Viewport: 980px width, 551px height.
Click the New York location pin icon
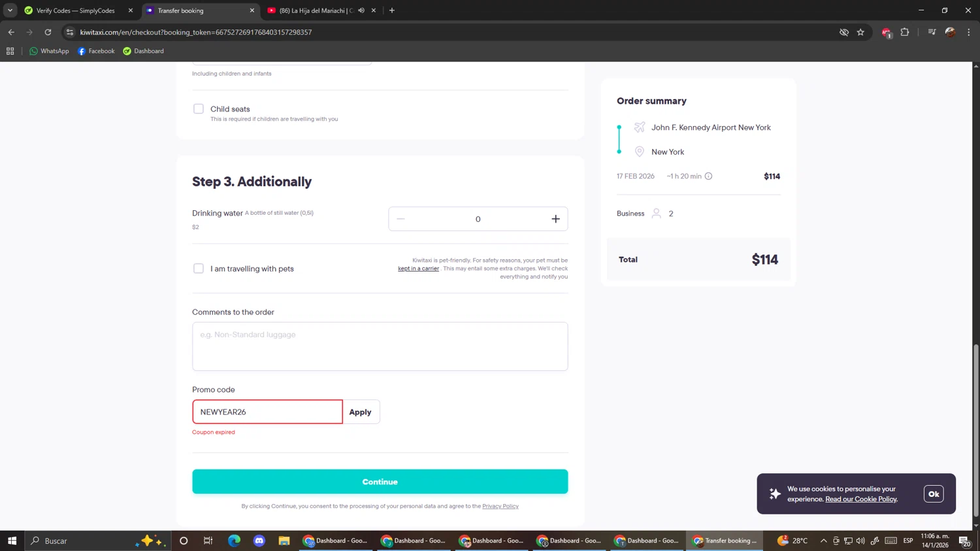pos(640,151)
